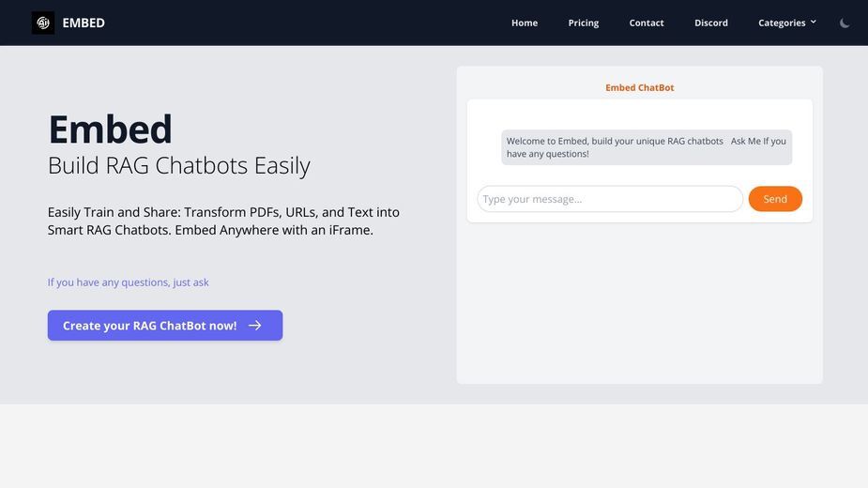Click 'If you have any questions' link
This screenshot has height=488, width=868.
(x=128, y=282)
